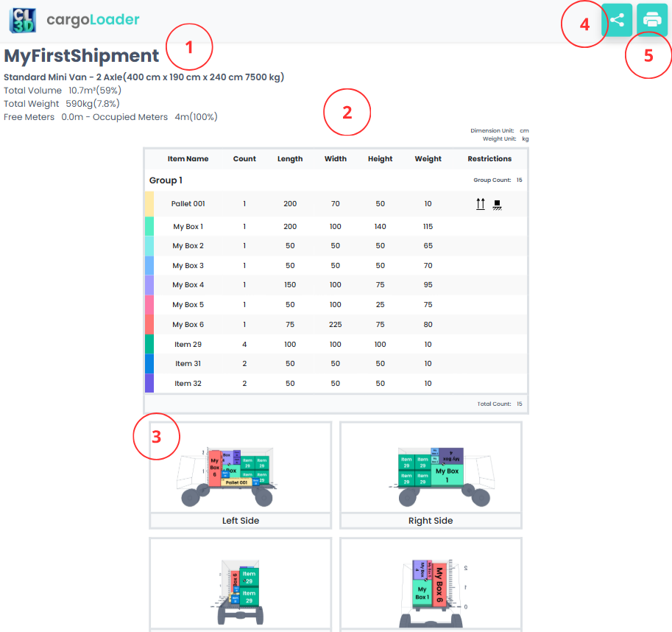672x632 pixels.
Task: Click the CL3D logo icon
Action: (22, 20)
